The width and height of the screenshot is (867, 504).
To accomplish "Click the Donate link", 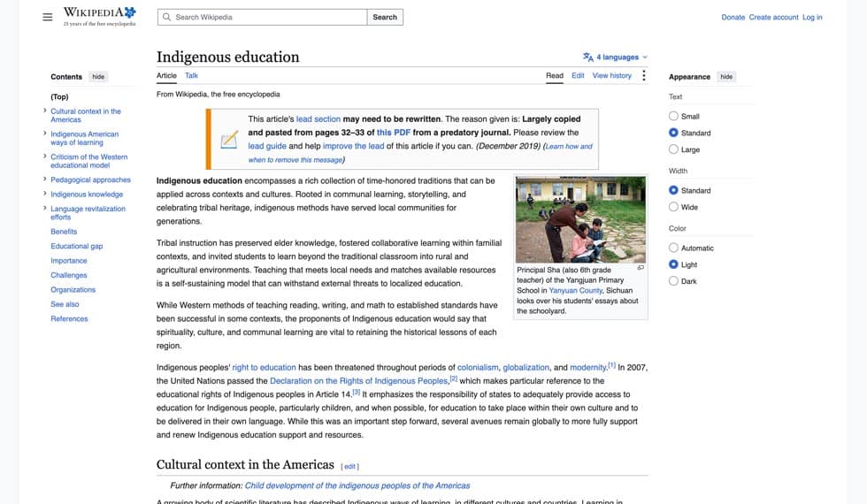I will pos(733,17).
